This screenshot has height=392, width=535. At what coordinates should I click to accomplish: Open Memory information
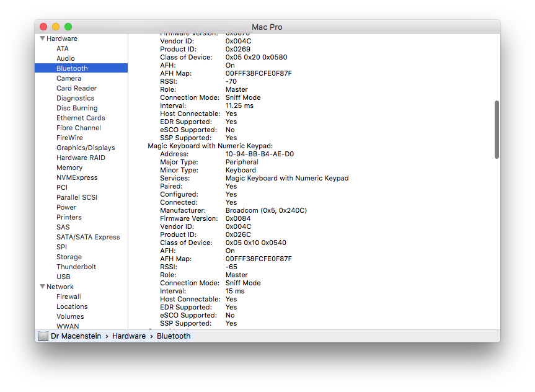point(69,167)
